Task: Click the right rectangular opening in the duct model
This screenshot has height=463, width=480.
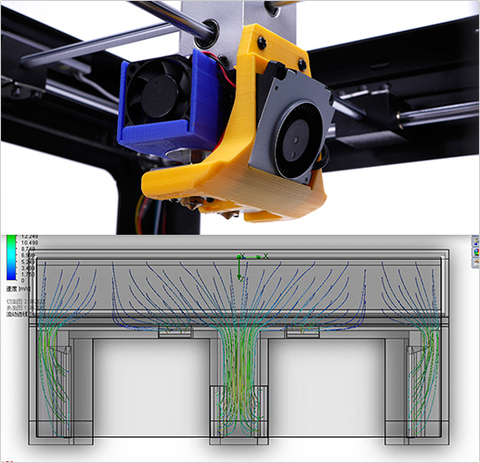Action: pyautogui.click(x=327, y=387)
